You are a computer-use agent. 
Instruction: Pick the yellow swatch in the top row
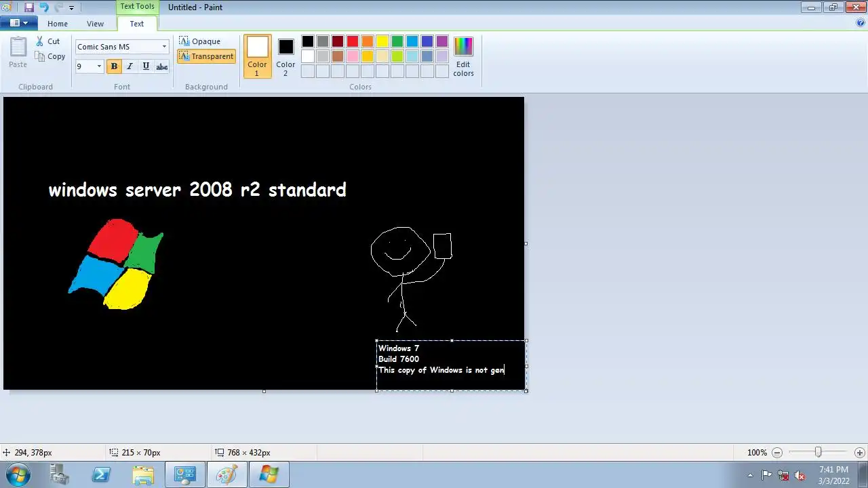tap(382, 41)
